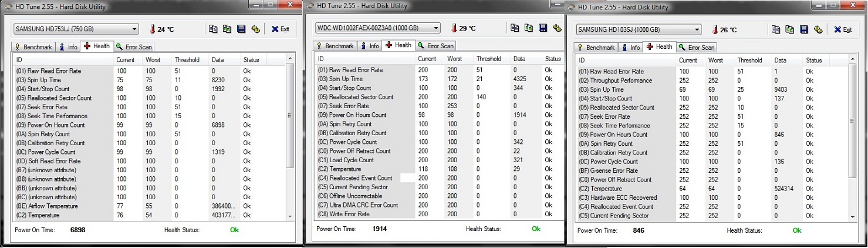This screenshot has width=868, height=248.
Task: Click Exit button in SAMSUNG HD753LJ window
Action: (x=281, y=29)
